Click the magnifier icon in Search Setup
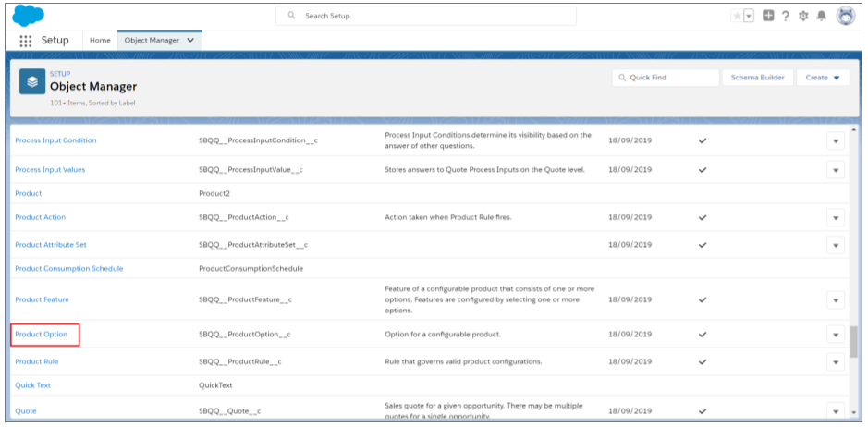 [x=291, y=16]
